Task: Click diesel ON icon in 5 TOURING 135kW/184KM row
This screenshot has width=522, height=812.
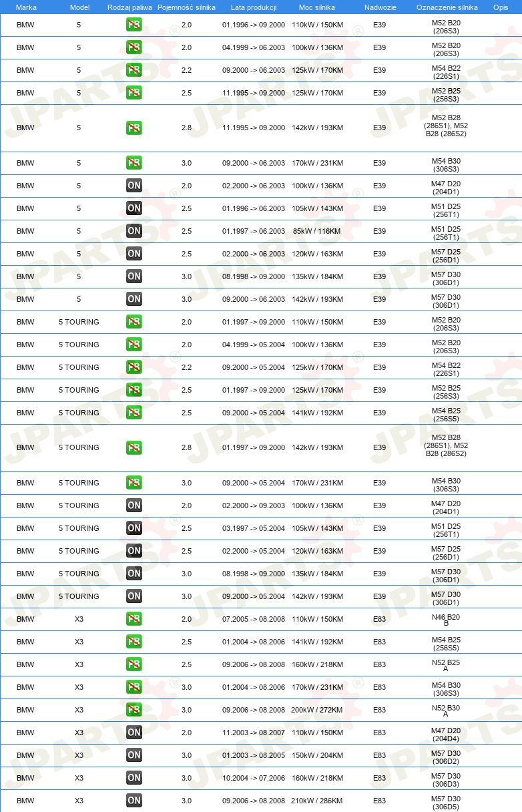Action: pyautogui.click(x=134, y=574)
